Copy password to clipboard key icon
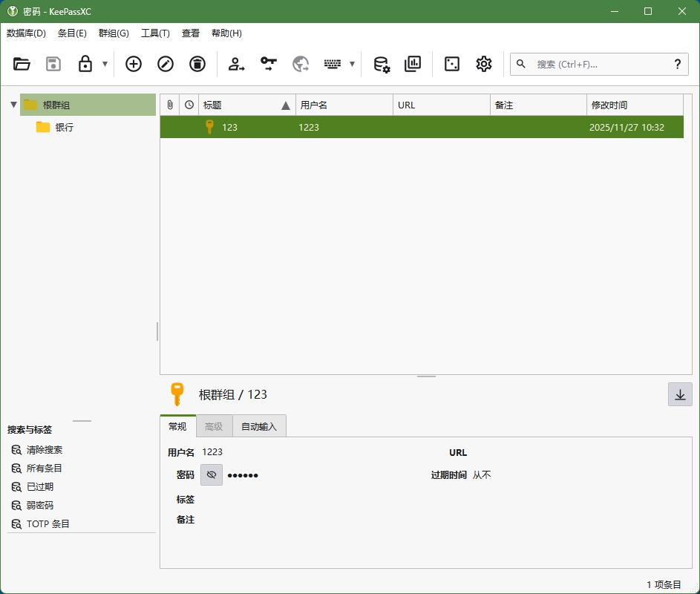 tap(269, 64)
